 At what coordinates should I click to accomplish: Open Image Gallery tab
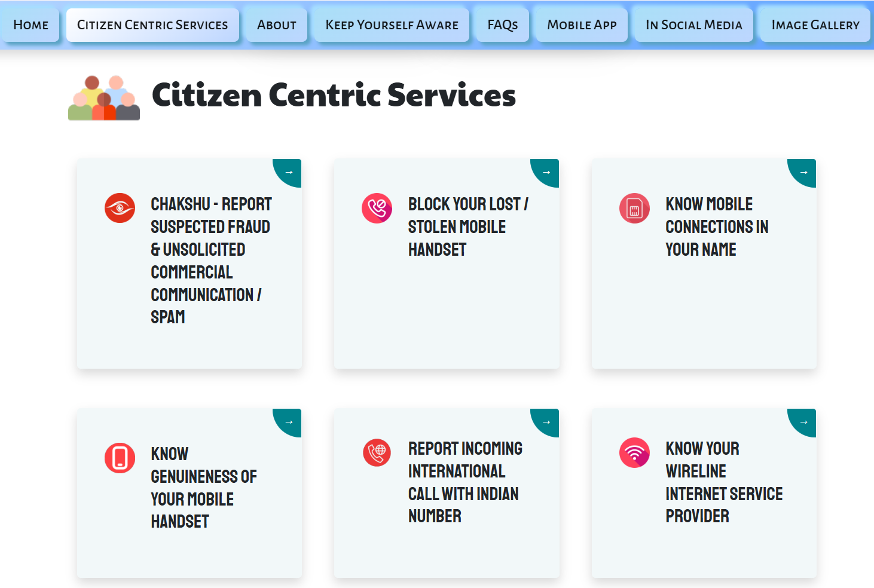click(815, 25)
